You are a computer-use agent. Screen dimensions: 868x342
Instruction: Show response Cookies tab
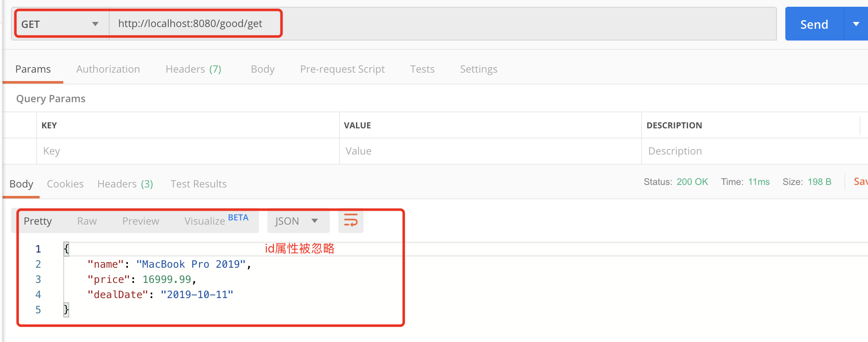pos(65,184)
